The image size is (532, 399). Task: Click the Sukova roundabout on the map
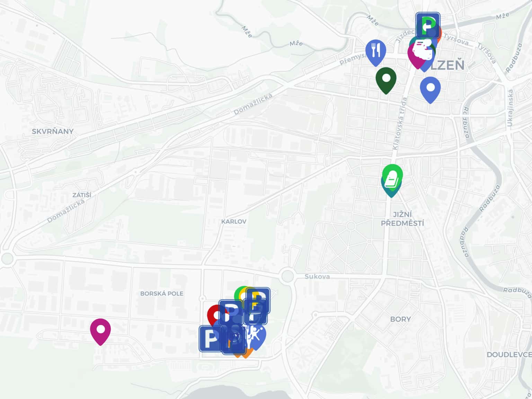[x=287, y=276]
